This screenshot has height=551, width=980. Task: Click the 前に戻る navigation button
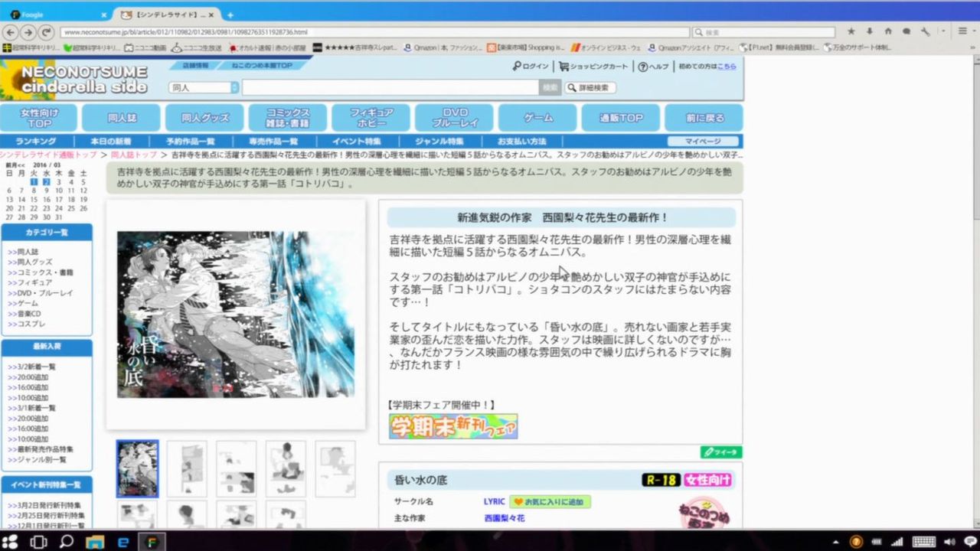pos(704,118)
